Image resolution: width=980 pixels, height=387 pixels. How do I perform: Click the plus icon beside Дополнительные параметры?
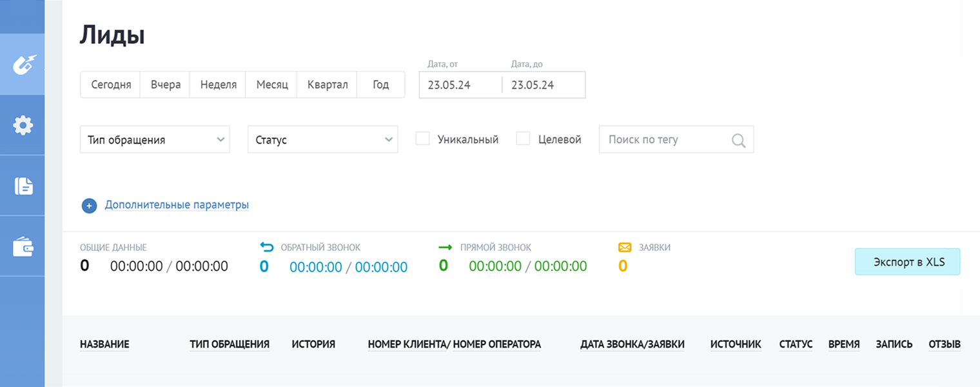tap(88, 206)
